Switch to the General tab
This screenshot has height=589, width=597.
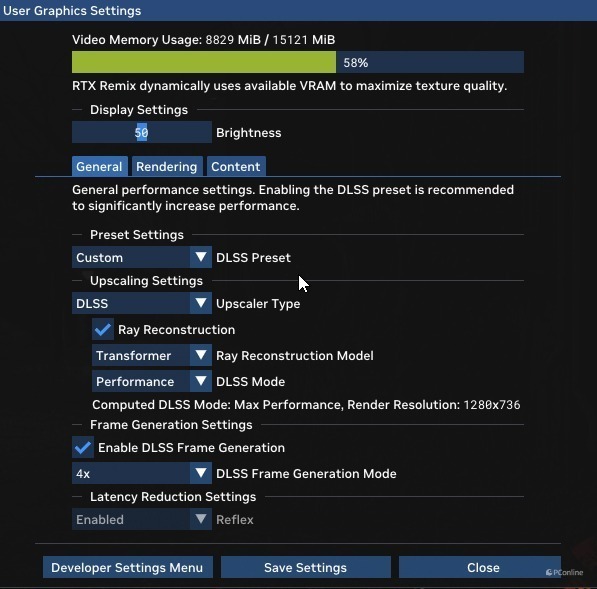pyautogui.click(x=99, y=166)
